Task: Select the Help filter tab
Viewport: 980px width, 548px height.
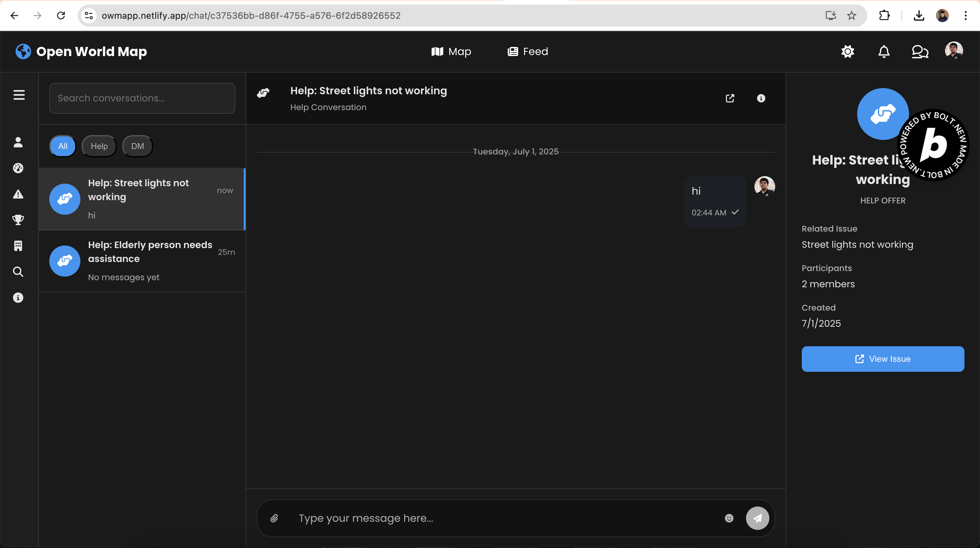Action: [x=99, y=146]
